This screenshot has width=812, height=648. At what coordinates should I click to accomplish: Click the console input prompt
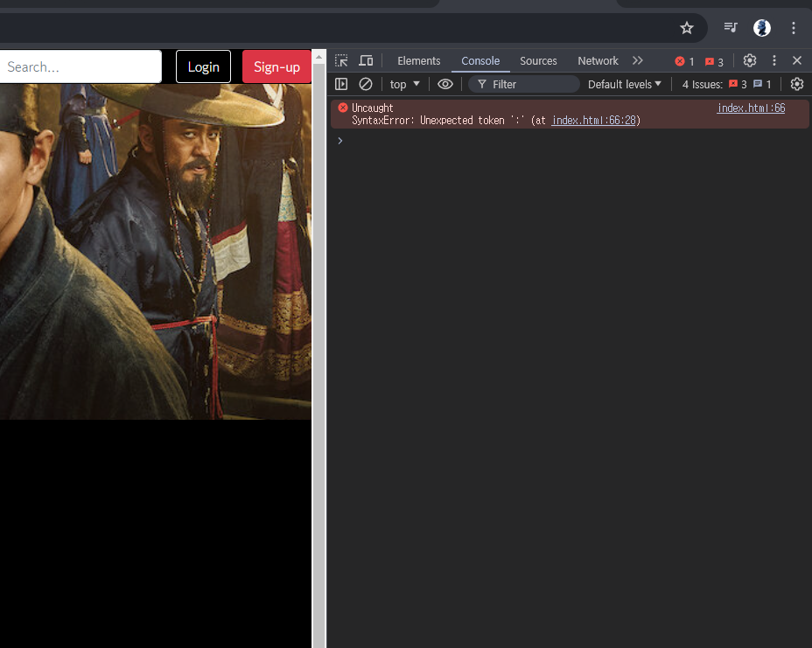(570, 141)
